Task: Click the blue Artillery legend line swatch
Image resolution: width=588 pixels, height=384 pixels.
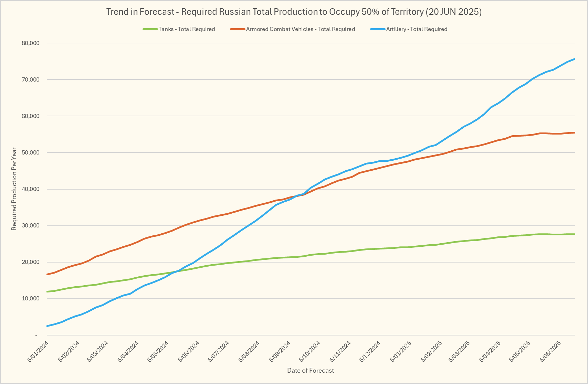Action: pos(378,29)
